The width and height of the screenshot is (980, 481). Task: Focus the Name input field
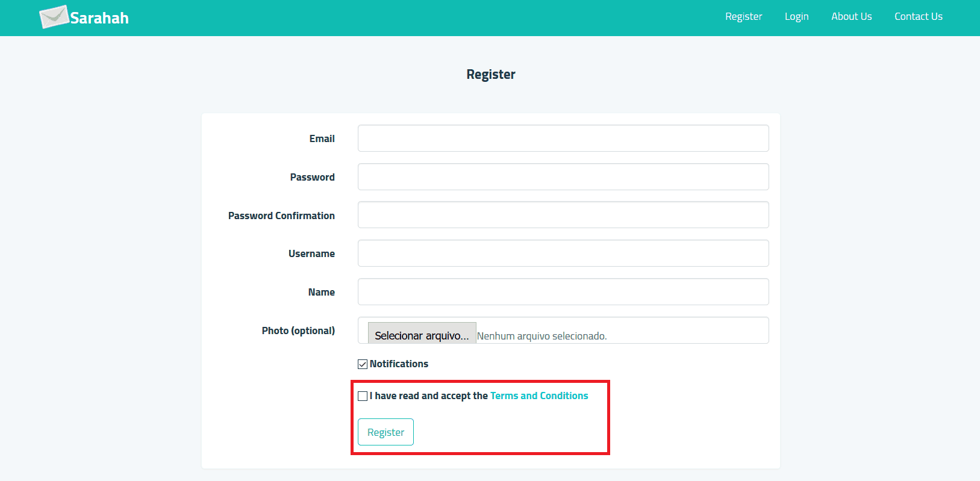tap(563, 292)
